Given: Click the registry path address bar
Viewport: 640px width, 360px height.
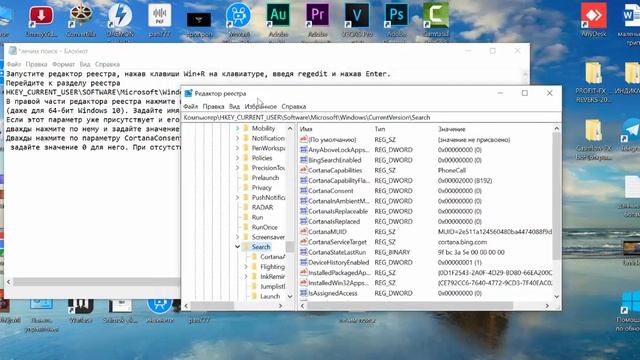Looking at the screenshot, I should pyautogui.click(x=371, y=118).
